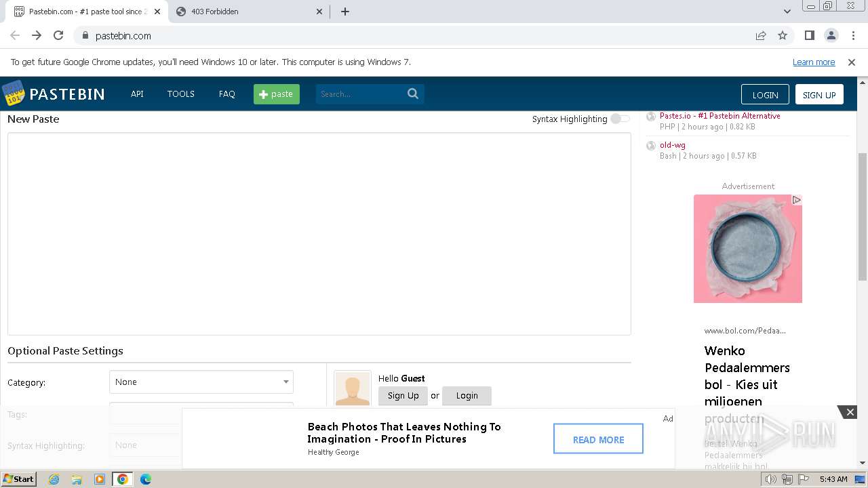868x488 pixels.
Task: Click the pink product ad image
Action: 747,249
